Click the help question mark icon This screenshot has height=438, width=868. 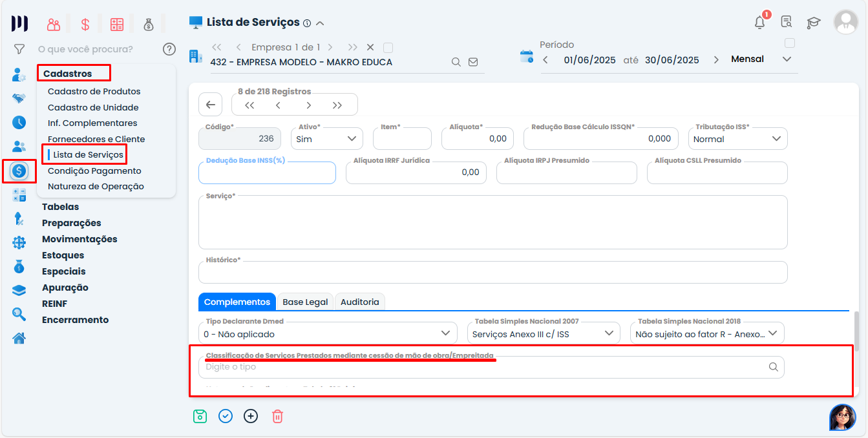pos(169,49)
